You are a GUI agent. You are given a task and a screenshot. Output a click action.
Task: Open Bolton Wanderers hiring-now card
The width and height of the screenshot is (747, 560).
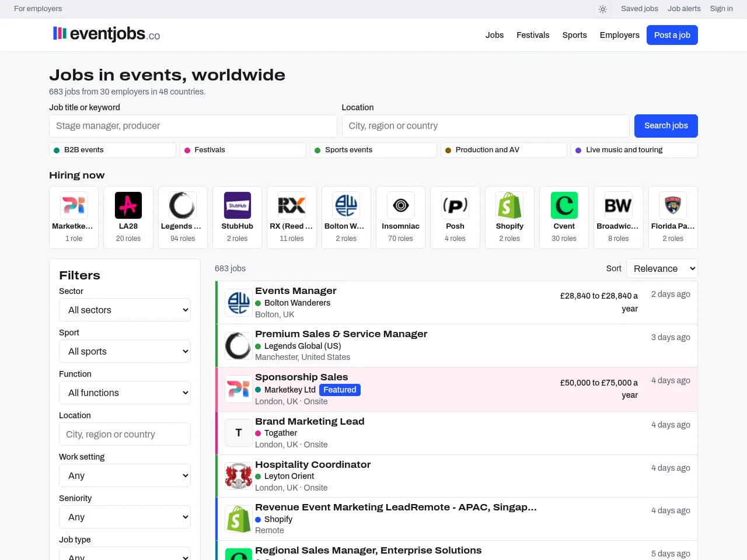pyautogui.click(x=346, y=218)
